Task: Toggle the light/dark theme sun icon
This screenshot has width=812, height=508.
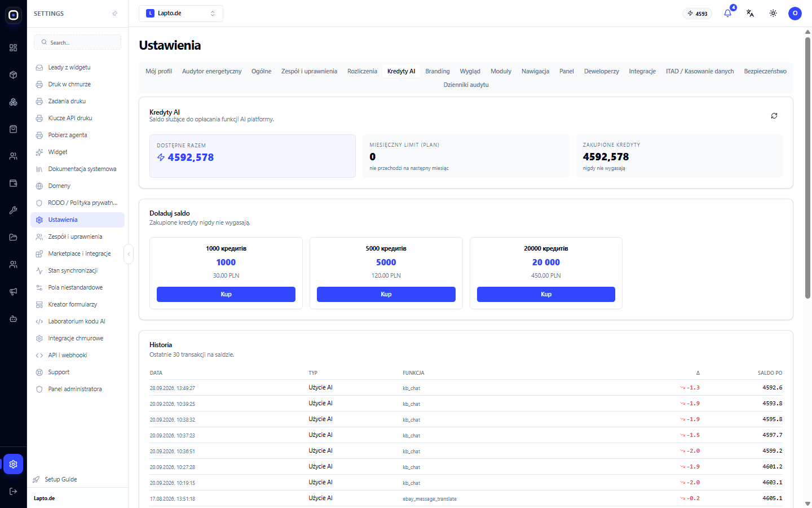Action: (x=773, y=13)
